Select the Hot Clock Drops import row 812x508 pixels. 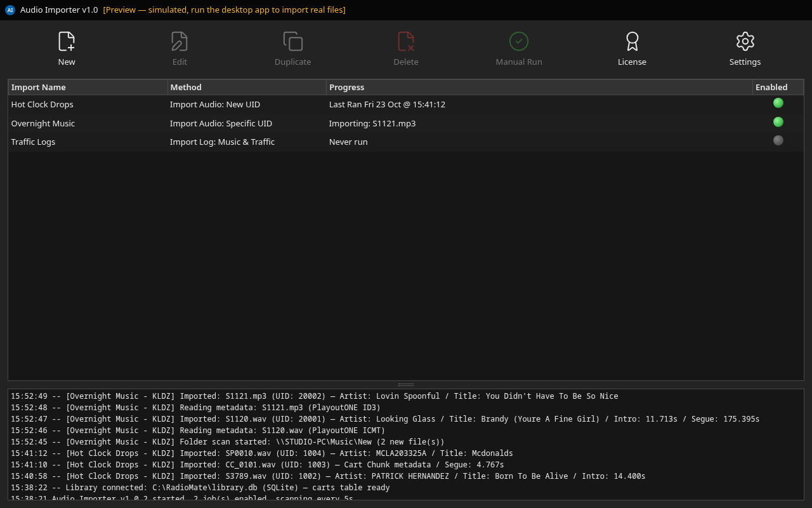[x=406, y=104]
